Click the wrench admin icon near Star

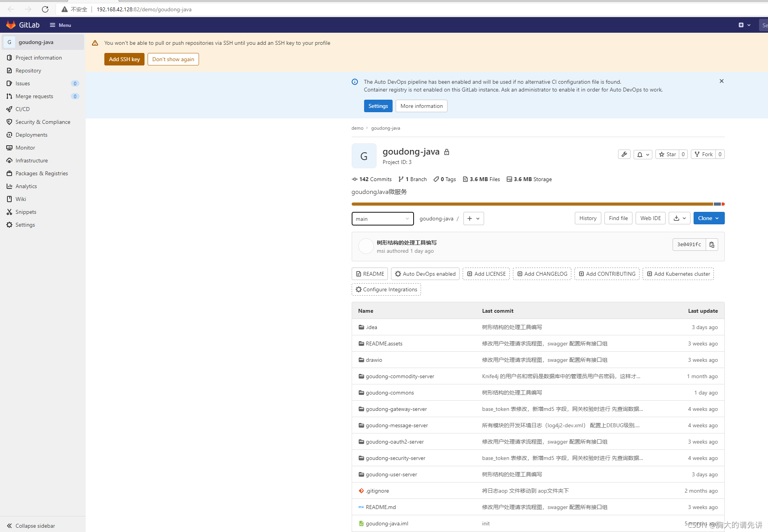pyautogui.click(x=624, y=154)
